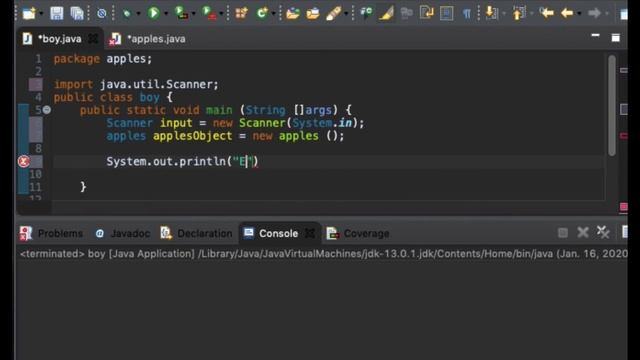640x360 pixels.
Task: Go to Last Edit Location
Action: click(546, 13)
